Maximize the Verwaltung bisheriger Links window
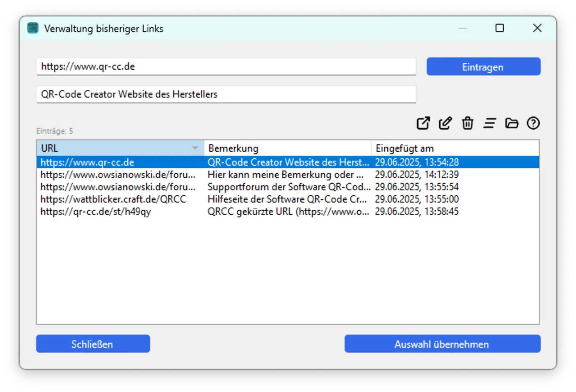 click(500, 28)
